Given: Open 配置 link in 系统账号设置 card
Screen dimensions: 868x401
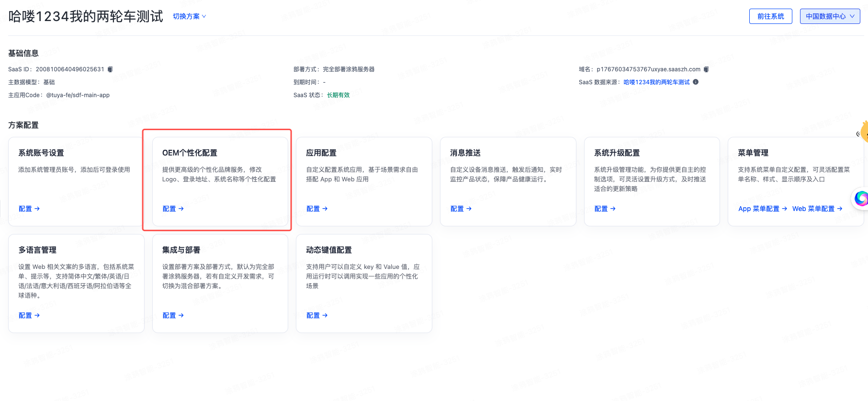Looking at the screenshot, I should coord(29,209).
